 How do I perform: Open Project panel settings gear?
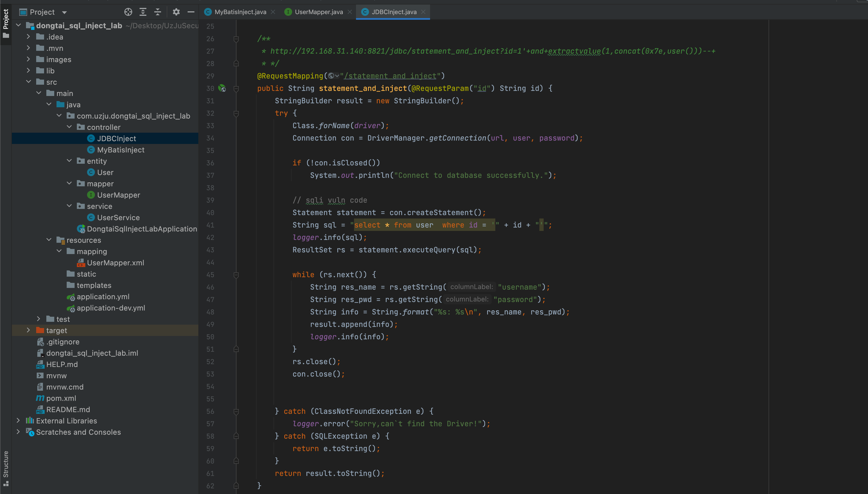(x=176, y=12)
